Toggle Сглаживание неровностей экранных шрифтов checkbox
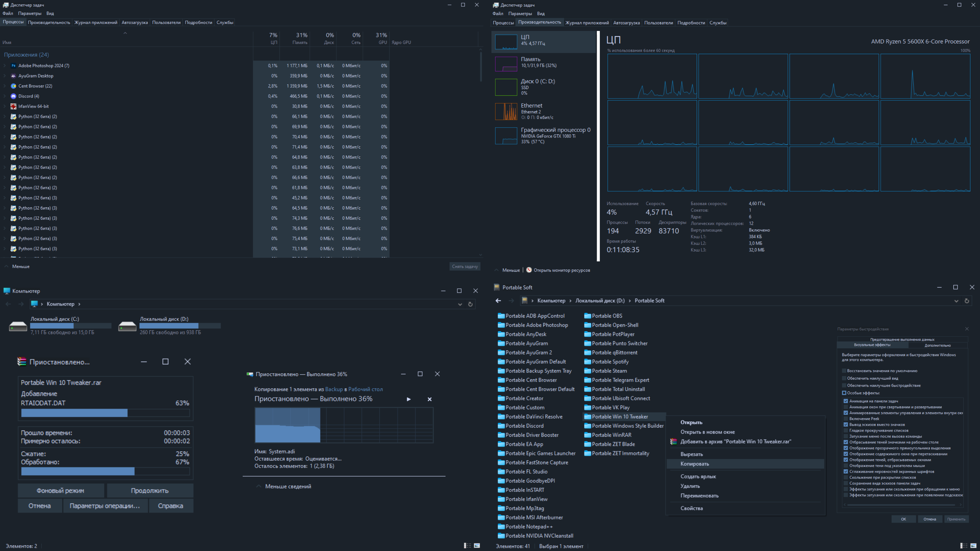This screenshot has height=551, width=980. click(845, 471)
